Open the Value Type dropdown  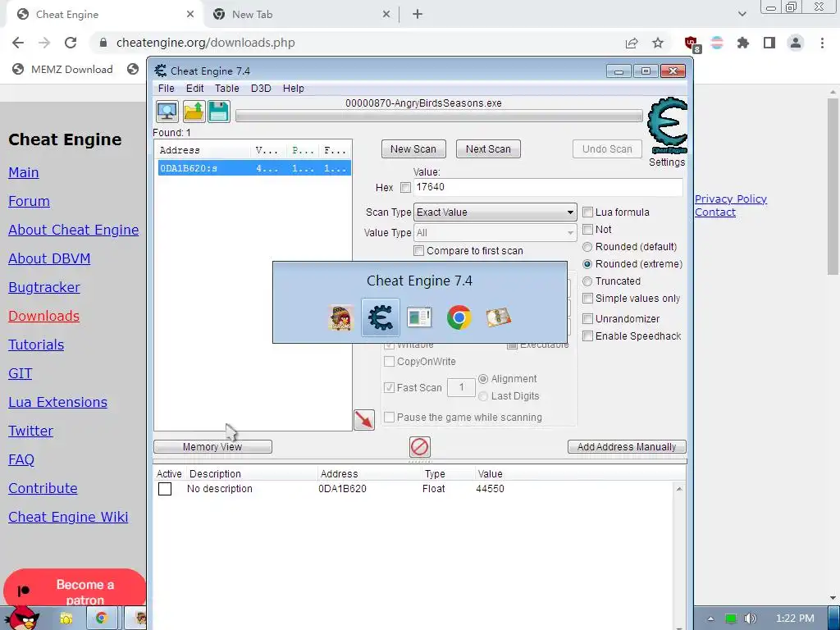click(x=495, y=232)
